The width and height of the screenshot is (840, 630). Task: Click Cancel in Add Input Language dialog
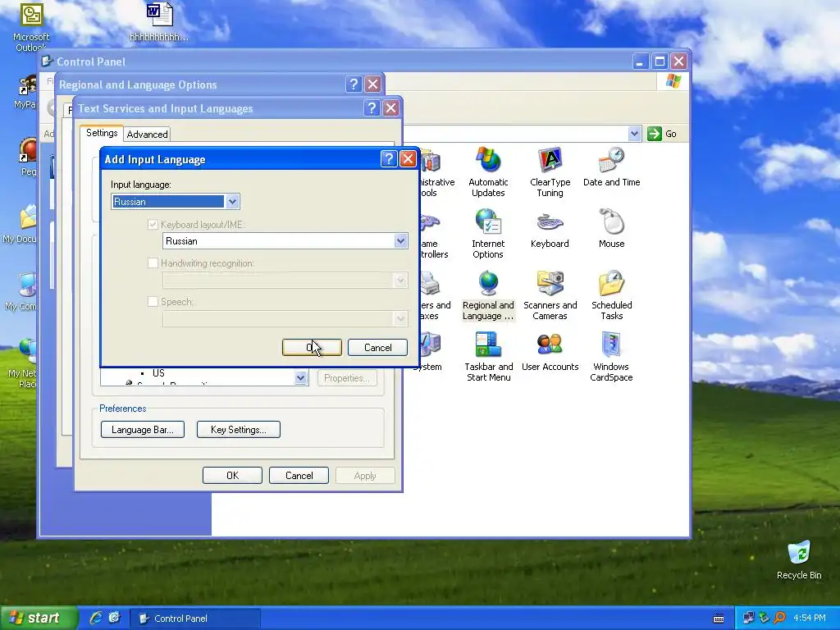click(377, 347)
